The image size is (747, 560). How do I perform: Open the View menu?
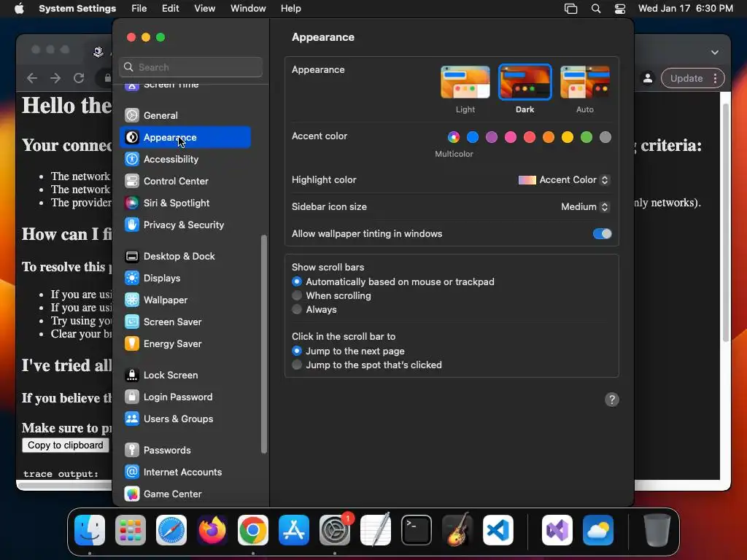point(205,9)
